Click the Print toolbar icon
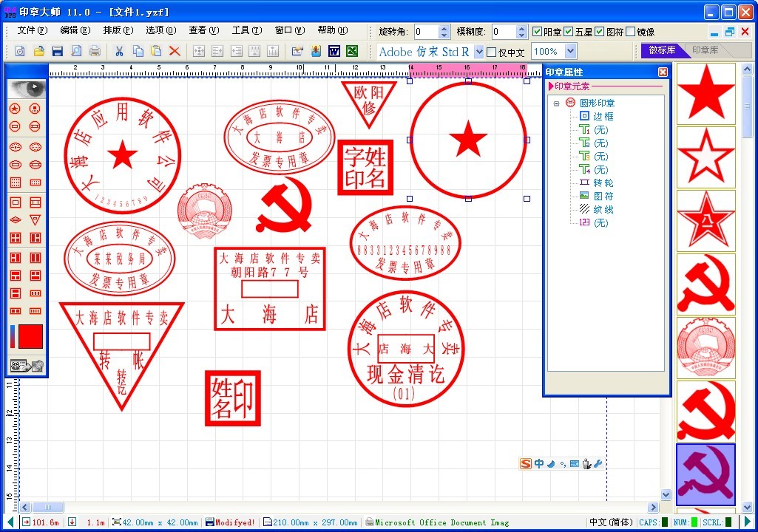 click(95, 50)
